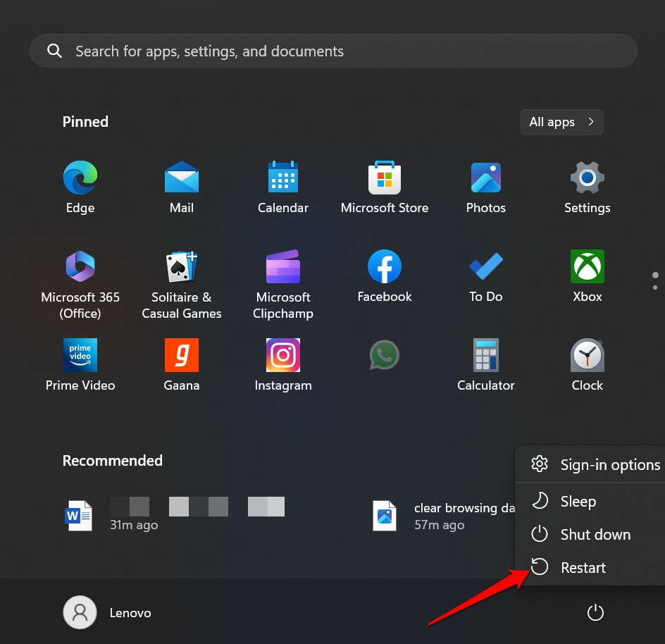Open Prime Video
Image resolution: width=665 pixels, height=644 pixels.
[80, 355]
